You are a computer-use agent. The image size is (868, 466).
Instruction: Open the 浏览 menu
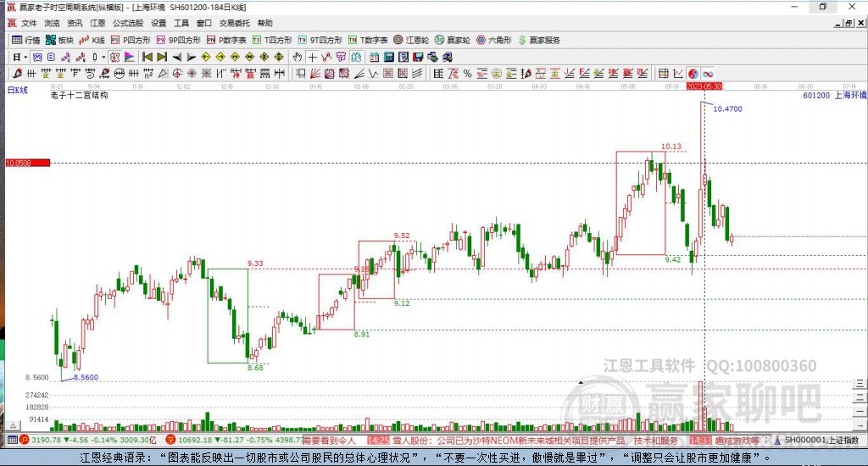[52, 23]
